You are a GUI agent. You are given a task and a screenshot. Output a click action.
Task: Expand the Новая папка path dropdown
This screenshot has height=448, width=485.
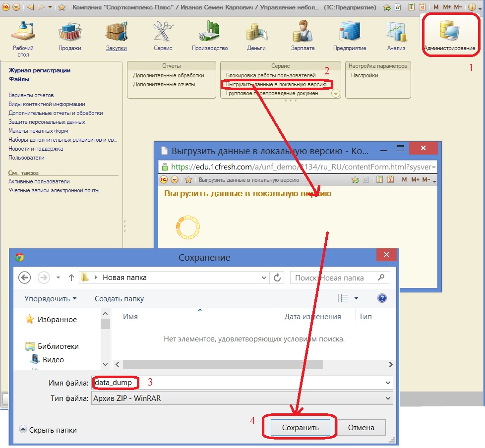coord(264,278)
